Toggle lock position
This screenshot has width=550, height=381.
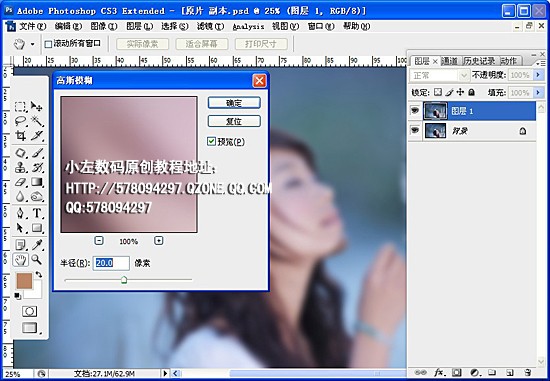pyautogui.click(x=460, y=92)
